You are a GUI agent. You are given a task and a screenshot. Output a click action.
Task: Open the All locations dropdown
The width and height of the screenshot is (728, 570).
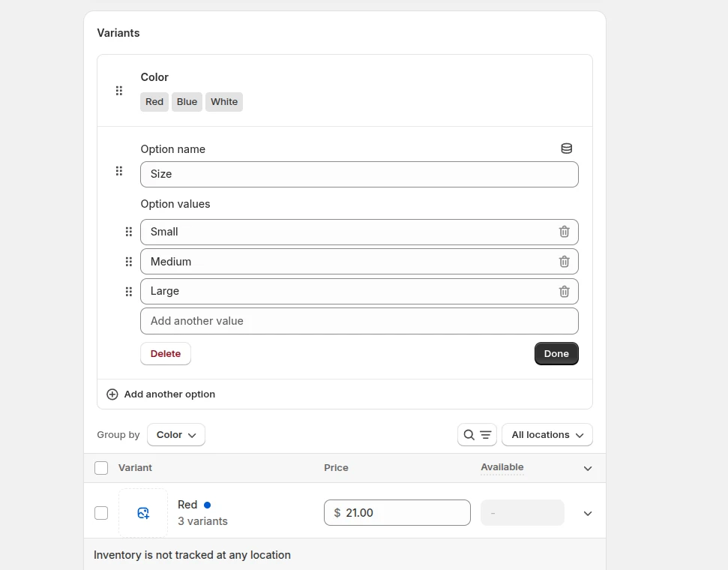[x=547, y=435]
